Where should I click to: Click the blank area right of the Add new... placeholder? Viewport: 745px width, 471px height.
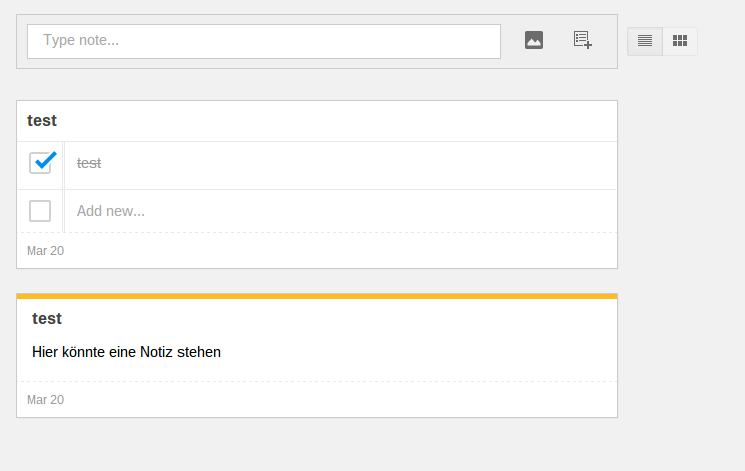380,211
